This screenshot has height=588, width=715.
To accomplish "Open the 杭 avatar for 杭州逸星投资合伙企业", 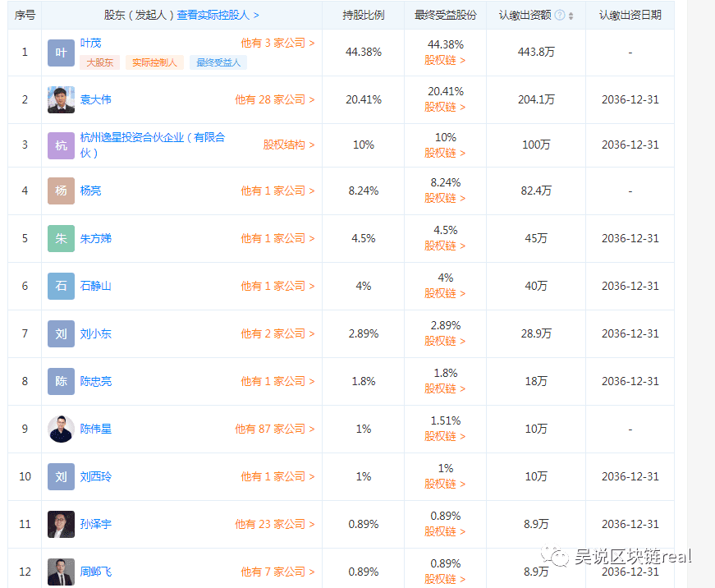I will tap(61, 145).
